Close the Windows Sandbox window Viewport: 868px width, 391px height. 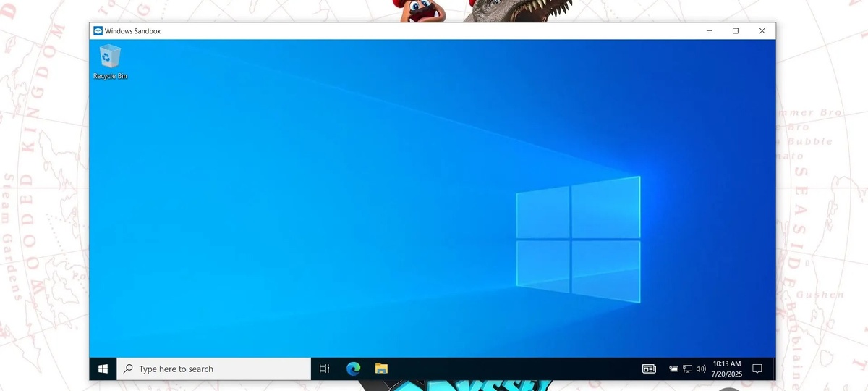762,31
